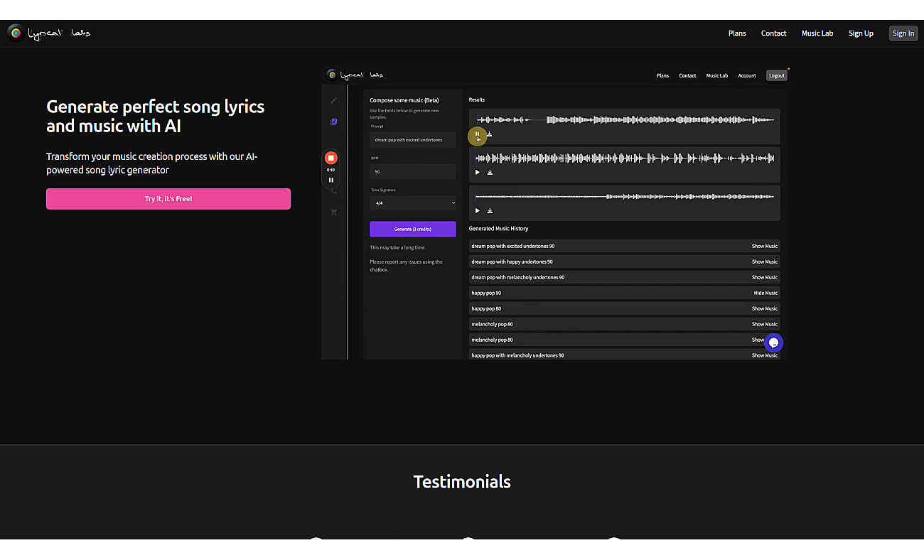The image size is (924, 560).
Task: Pause the recording under the 0:10 timer
Action: point(331,180)
